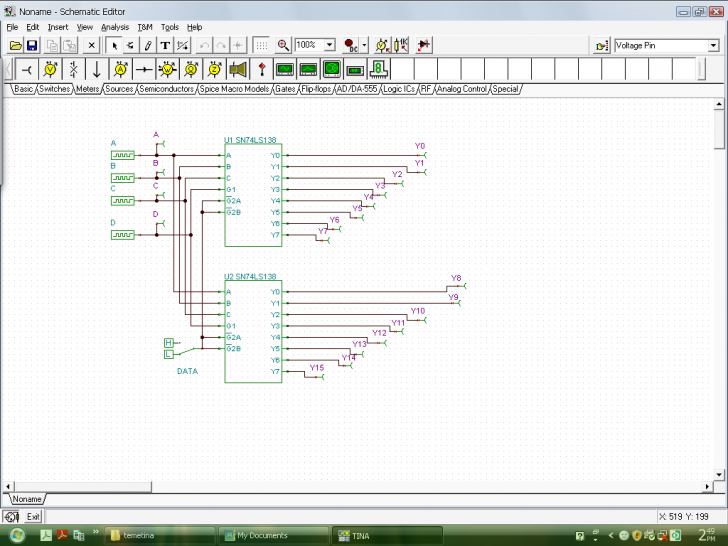Image resolution: width=728 pixels, height=546 pixels.
Task: Toggle the grid display button
Action: click(261, 46)
